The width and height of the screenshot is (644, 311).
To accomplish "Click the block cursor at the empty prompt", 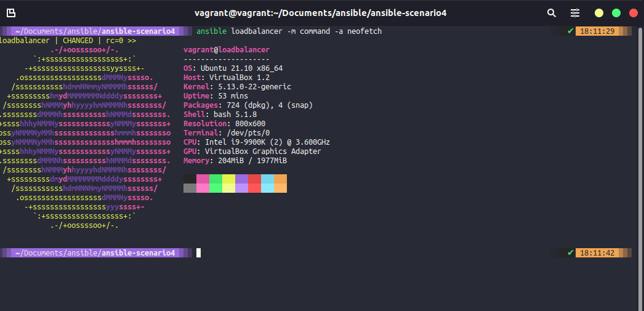I will tap(198, 252).
